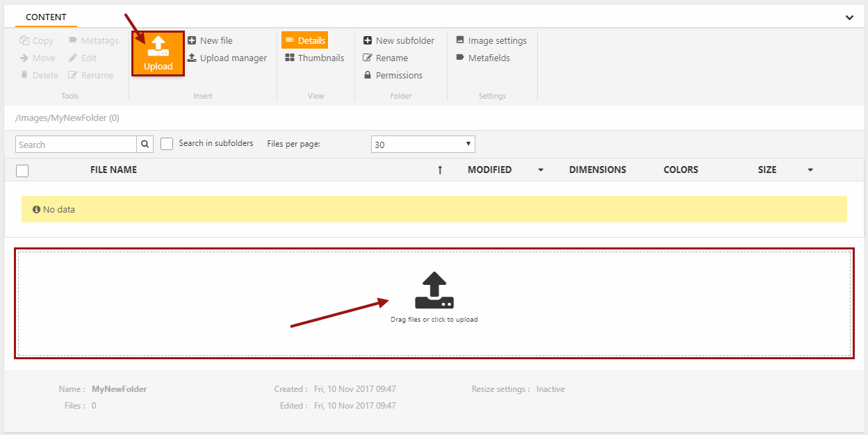This screenshot has width=868, height=435.
Task: Switch to Thumbnails view
Action: 314,58
